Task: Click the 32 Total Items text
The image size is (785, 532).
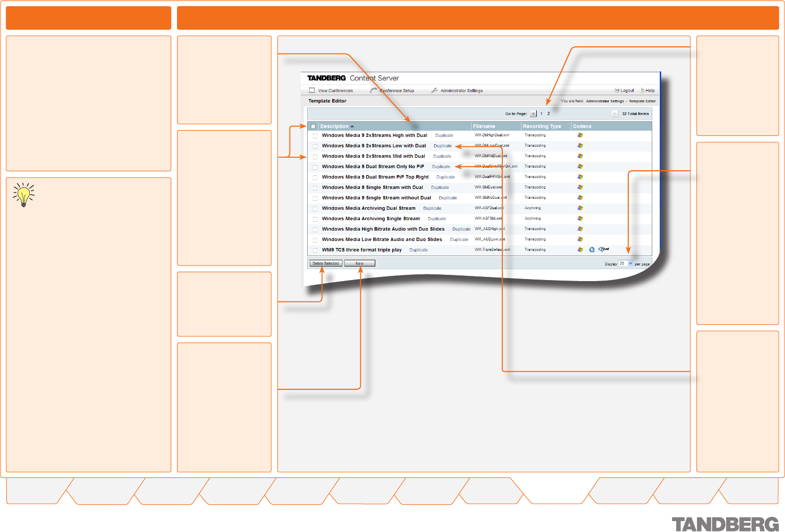Action: pos(636,113)
